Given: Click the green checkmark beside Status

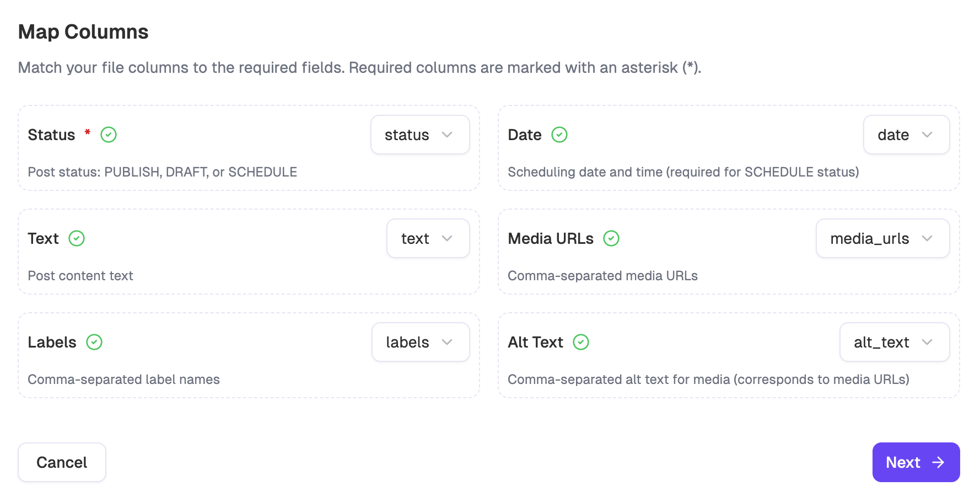Looking at the screenshot, I should (x=109, y=135).
